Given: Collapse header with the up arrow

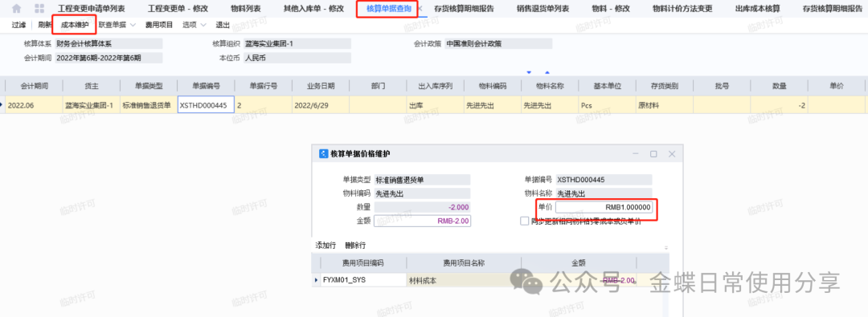Looking at the screenshot, I should pos(547,72).
